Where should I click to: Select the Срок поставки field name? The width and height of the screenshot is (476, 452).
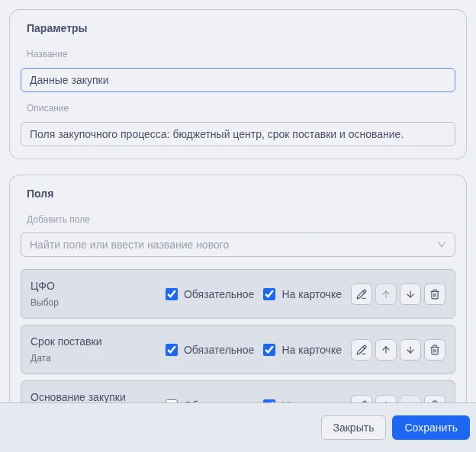point(66,341)
